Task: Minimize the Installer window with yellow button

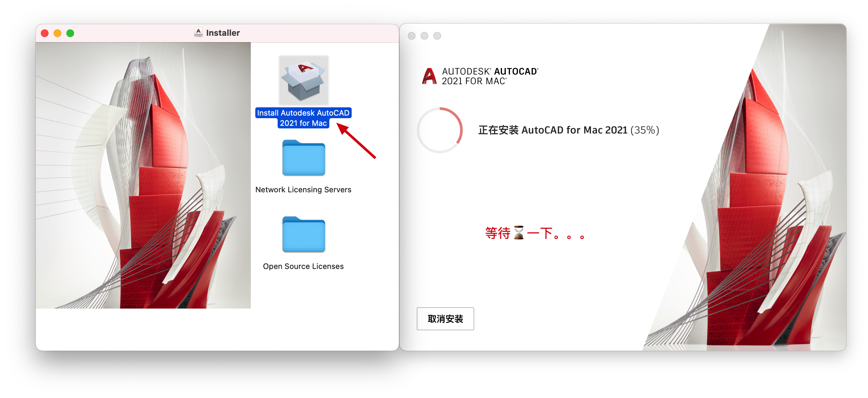Action: click(x=58, y=33)
